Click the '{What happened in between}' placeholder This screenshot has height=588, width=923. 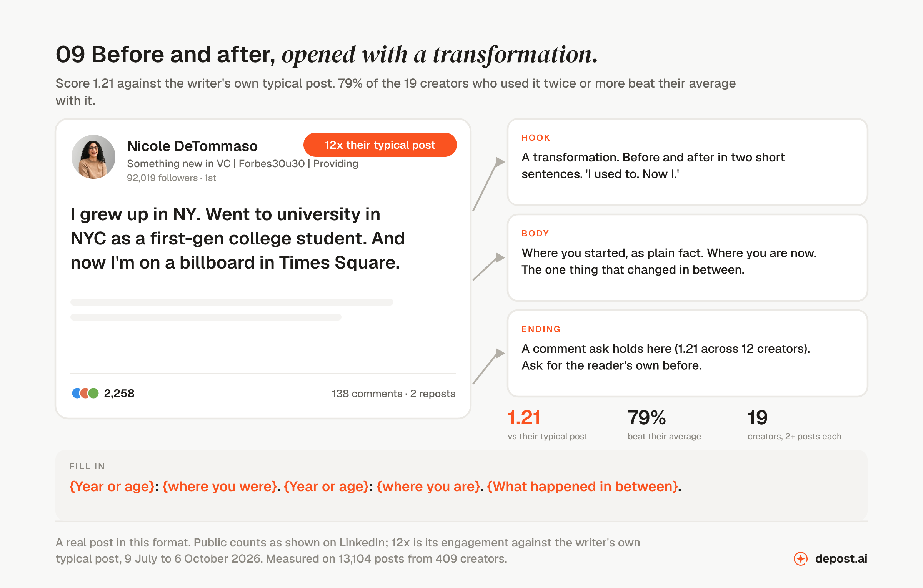click(x=582, y=487)
